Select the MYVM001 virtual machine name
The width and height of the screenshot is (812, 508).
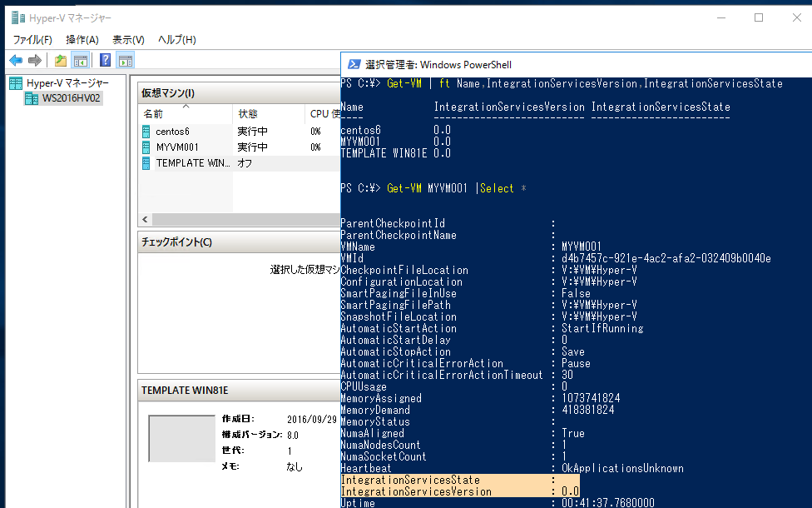(177, 147)
